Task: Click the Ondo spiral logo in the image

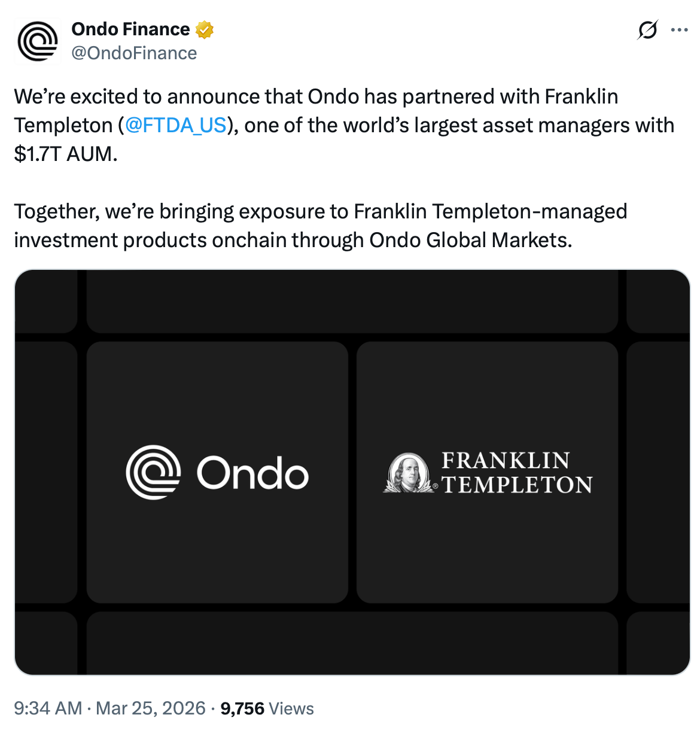Action: pyautogui.click(x=154, y=473)
